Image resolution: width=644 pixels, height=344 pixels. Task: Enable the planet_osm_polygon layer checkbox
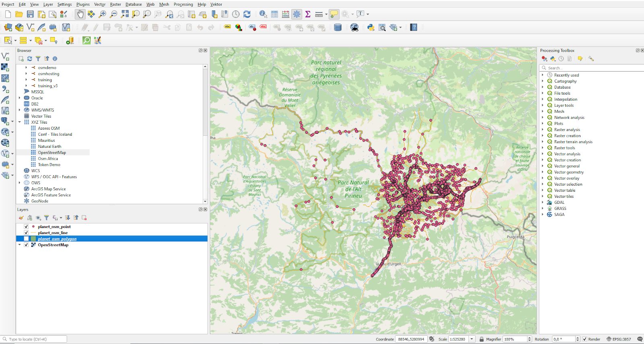point(26,239)
